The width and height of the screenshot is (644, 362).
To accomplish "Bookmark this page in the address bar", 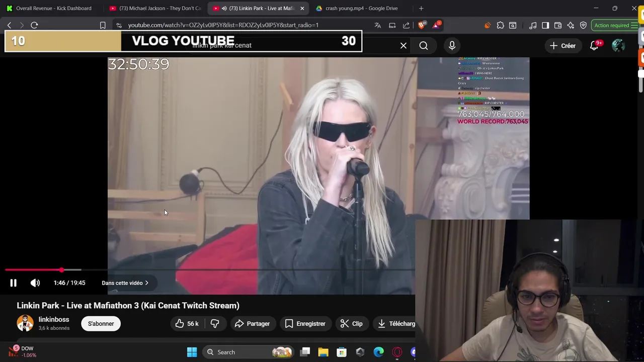I will (103, 25).
